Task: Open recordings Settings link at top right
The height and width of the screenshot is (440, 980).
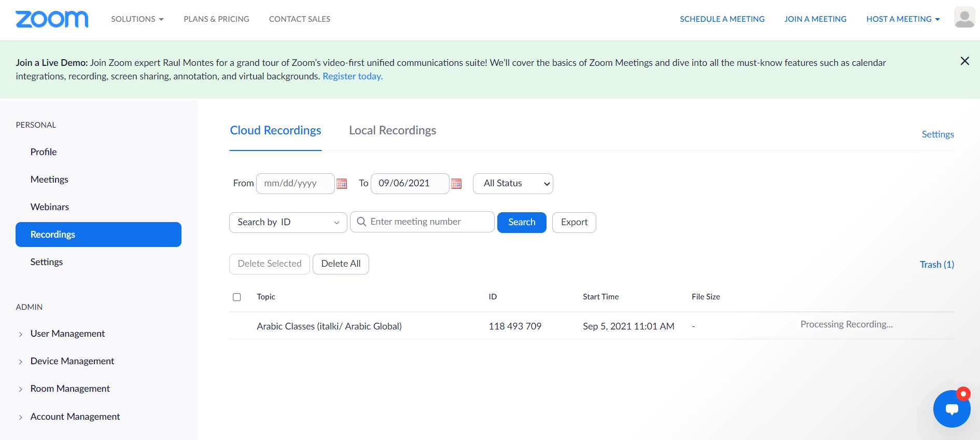Action: point(937,134)
